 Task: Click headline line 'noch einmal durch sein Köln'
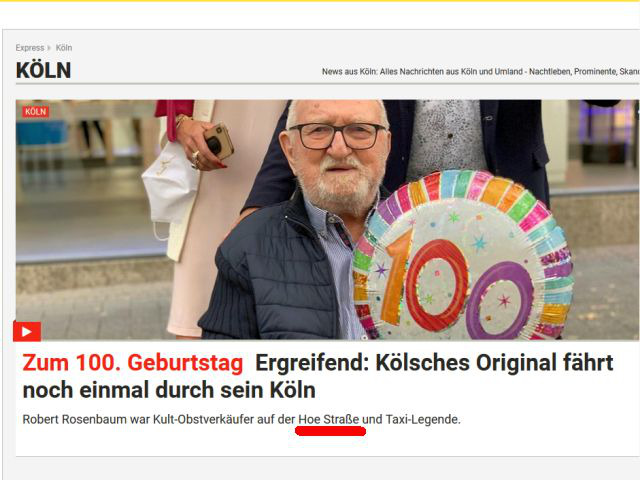pos(169,390)
